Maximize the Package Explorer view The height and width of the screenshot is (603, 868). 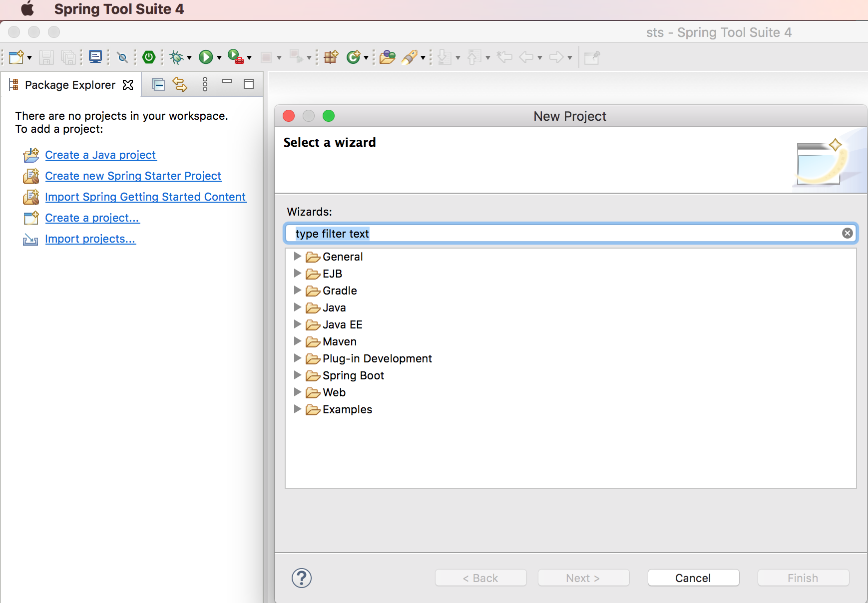click(249, 84)
